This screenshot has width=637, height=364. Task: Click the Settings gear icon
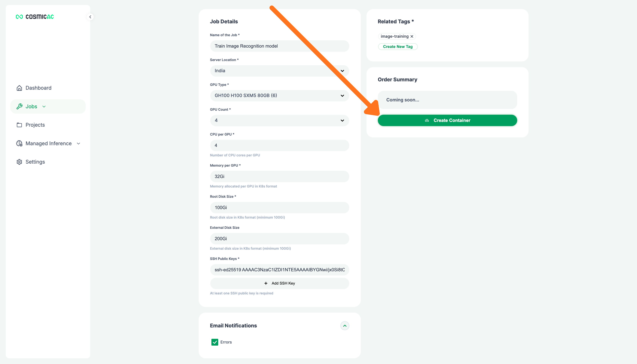(x=19, y=162)
